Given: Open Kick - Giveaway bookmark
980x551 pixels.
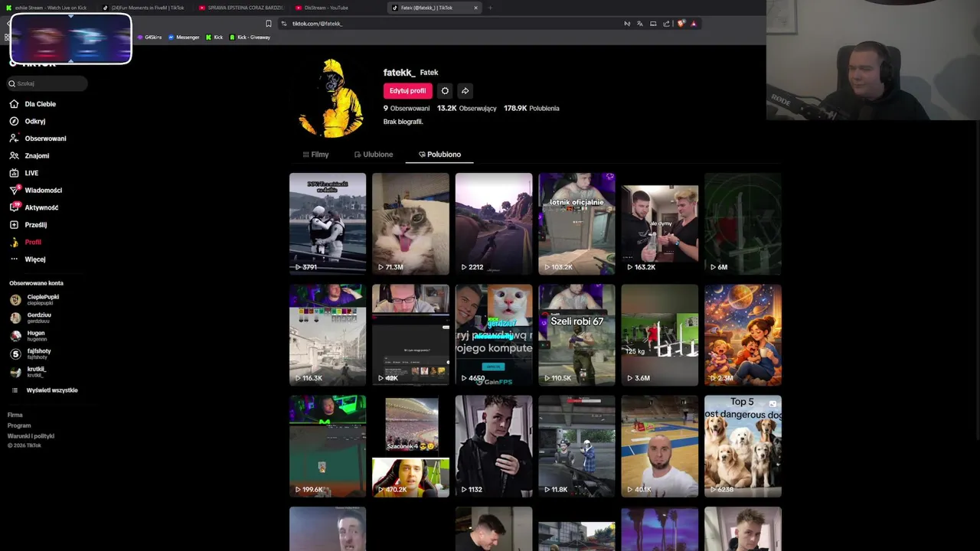Looking at the screenshot, I should [x=250, y=37].
